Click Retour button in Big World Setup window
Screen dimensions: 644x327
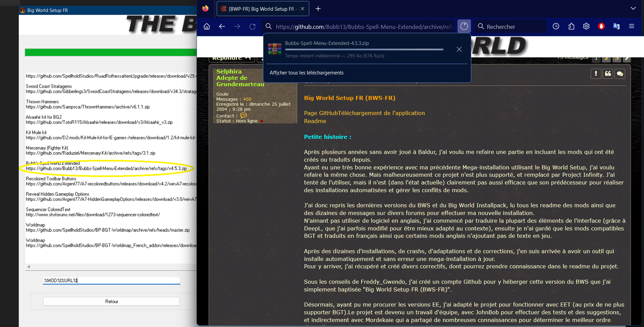click(x=111, y=302)
